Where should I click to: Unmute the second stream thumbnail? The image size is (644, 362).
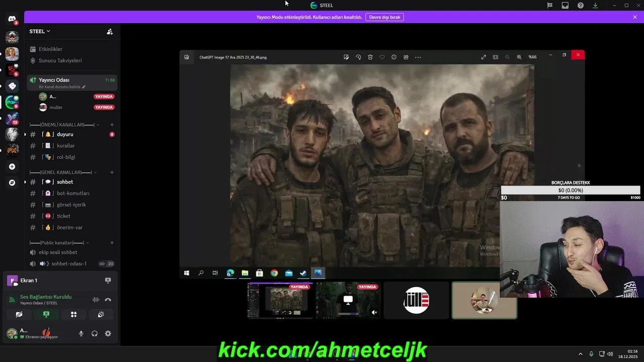(x=374, y=312)
